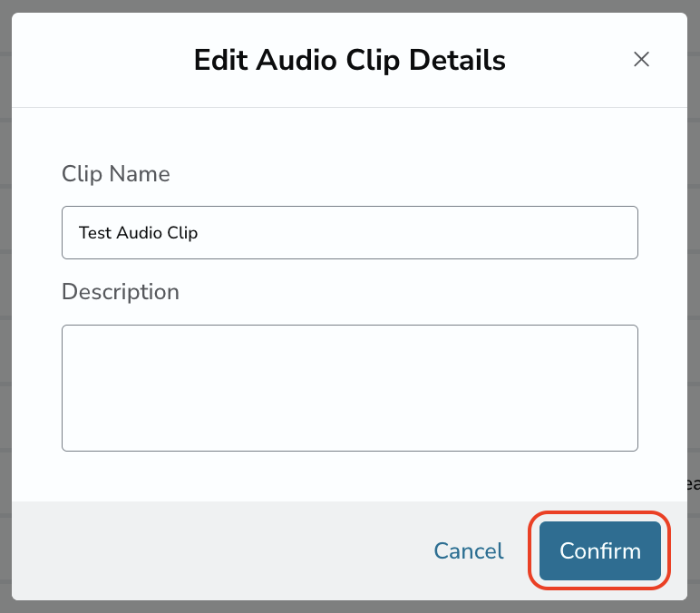Place cursor after 'Clip' in name field

pos(199,233)
